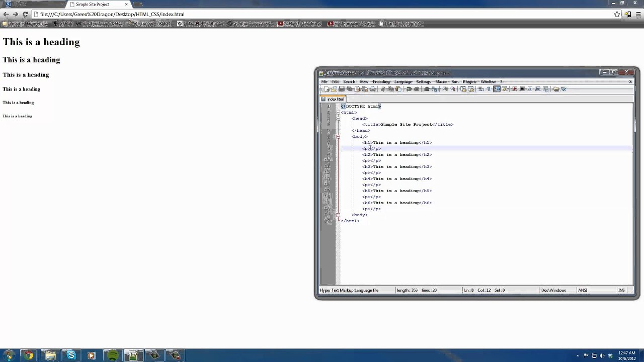The width and height of the screenshot is (644, 362).
Task: Click the Copy icon in Notepad++ toolbar
Action: coord(390,89)
